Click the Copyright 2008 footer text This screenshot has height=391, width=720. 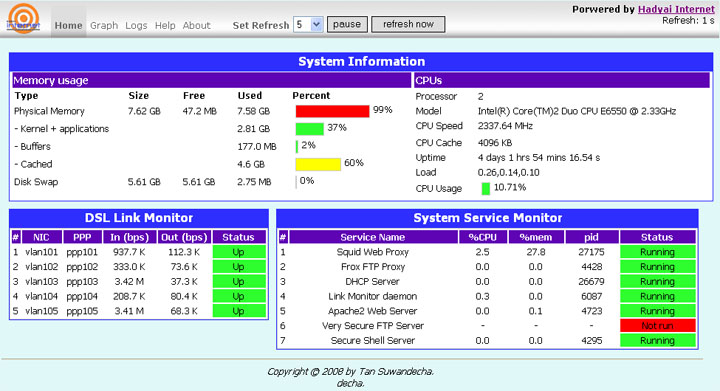coord(350,372)
